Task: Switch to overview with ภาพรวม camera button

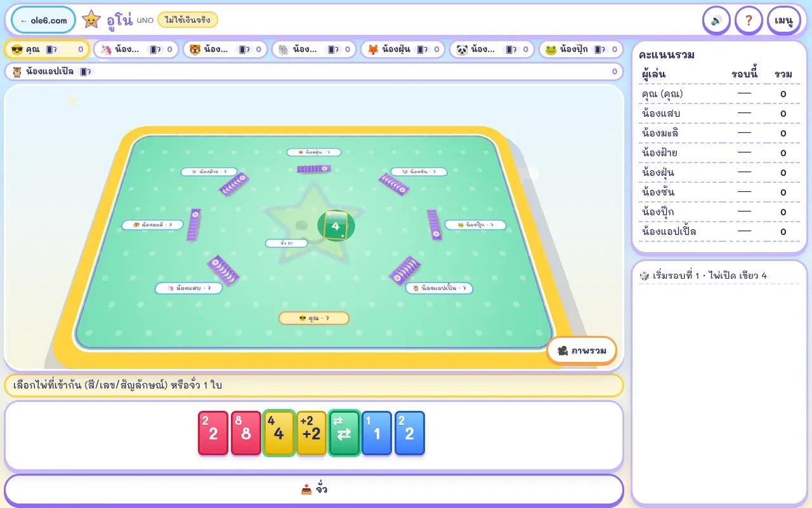Action: pos(582,351)
